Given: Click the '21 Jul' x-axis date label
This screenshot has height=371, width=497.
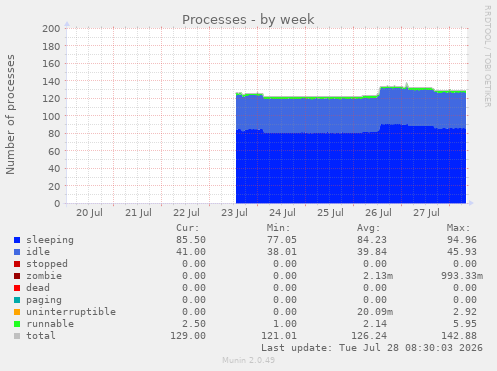Looking at the screenshot, I should coord(138,213).
